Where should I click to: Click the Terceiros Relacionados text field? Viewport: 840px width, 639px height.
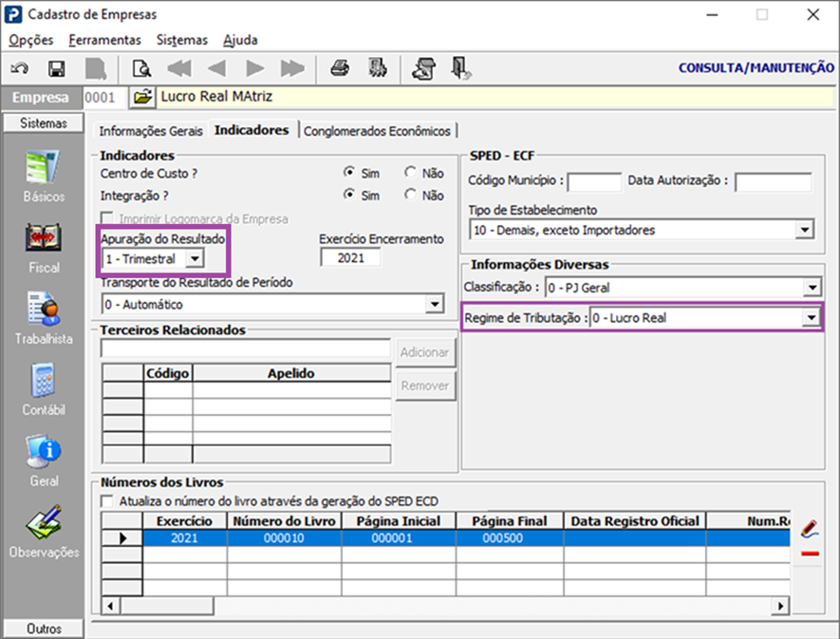pyautogui.click(x=246, y=348)
